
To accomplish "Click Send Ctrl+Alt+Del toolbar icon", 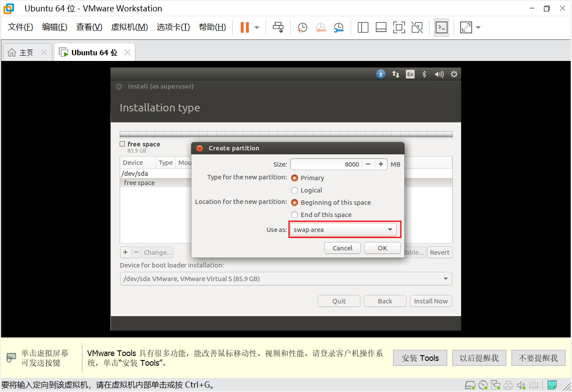I will pyautogui.click(x=278, y=27).
